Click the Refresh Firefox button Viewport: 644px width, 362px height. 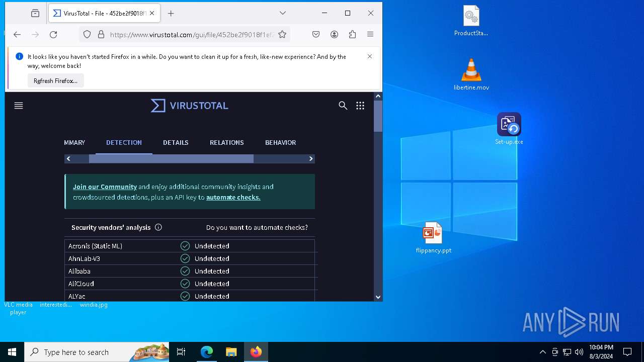pyautogui.click(x=55, y=81)
